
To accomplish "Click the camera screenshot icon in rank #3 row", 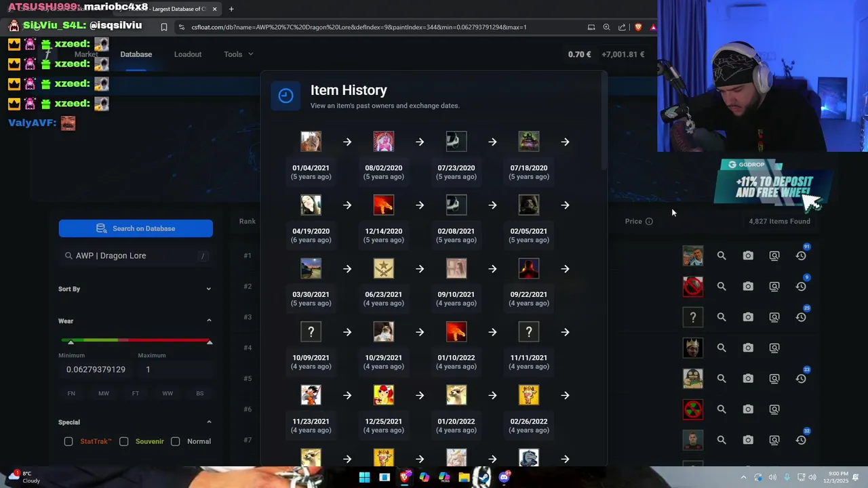I will point(748,317).
